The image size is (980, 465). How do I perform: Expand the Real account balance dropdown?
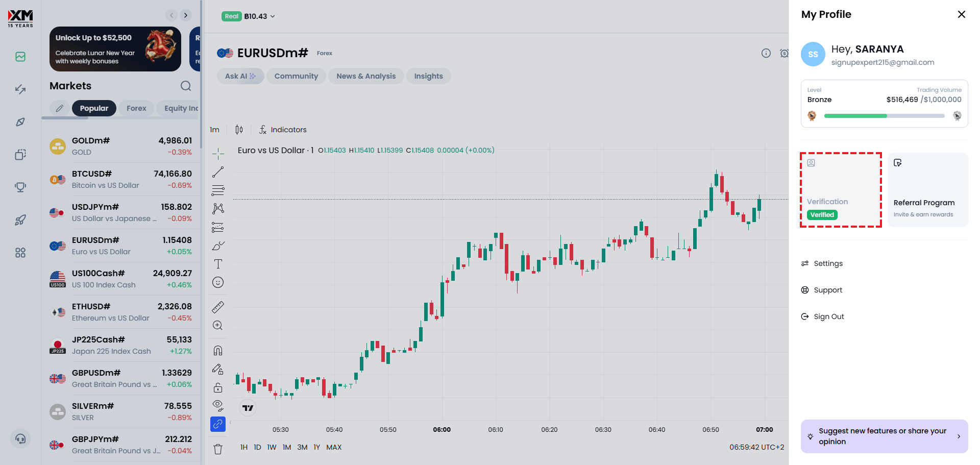[x=249, y=16]
